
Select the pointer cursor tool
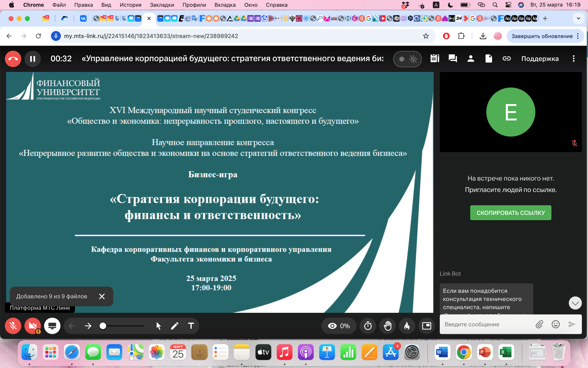pyautogui.click(x=158, y=326)
